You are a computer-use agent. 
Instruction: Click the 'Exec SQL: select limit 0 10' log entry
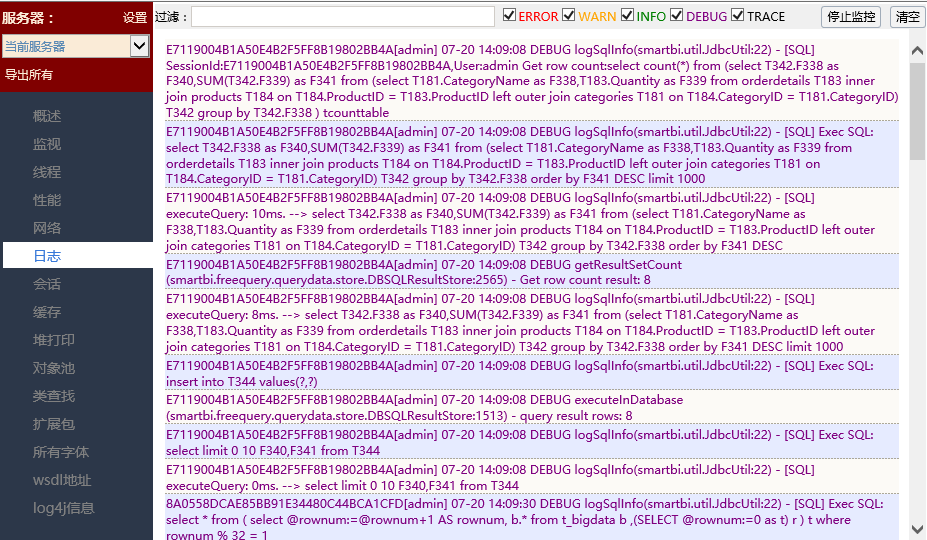[532, 442]
